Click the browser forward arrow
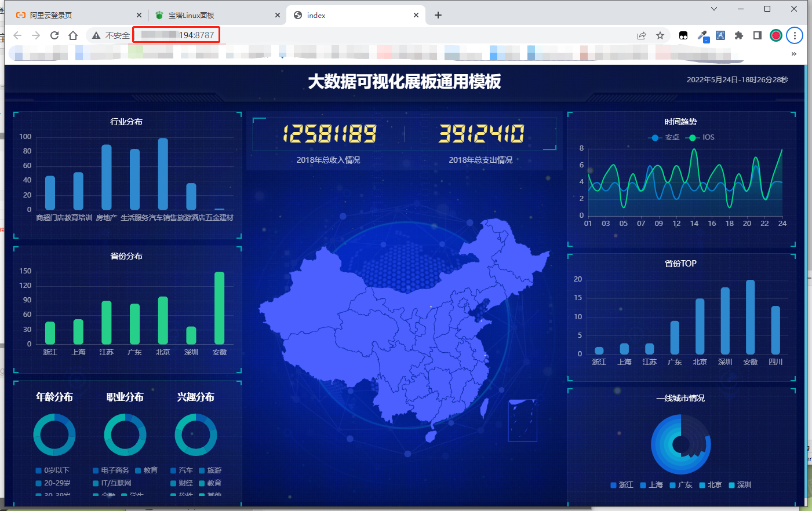Viewport: 812px width, 511px height. 36,35
